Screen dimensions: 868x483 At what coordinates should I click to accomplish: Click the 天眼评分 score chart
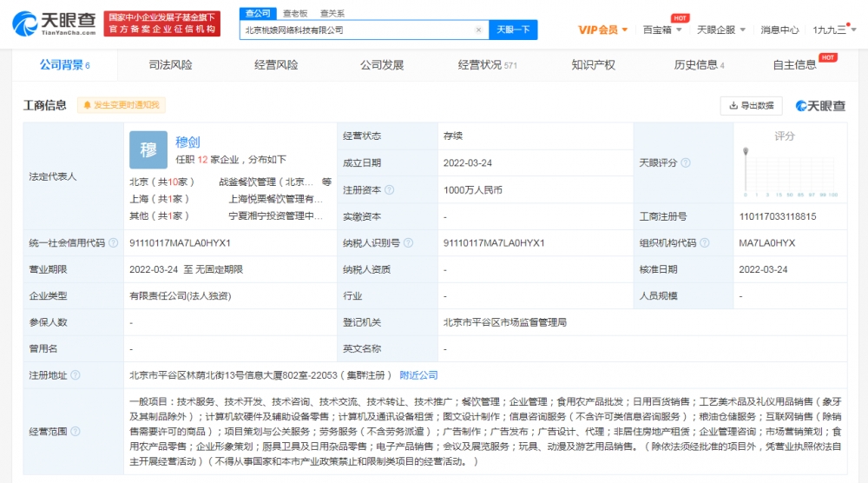tap(791, 172)
